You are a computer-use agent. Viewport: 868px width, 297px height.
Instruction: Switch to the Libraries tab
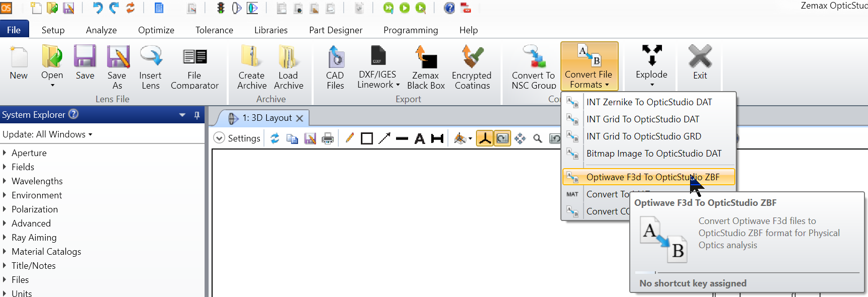click(271, 30)
